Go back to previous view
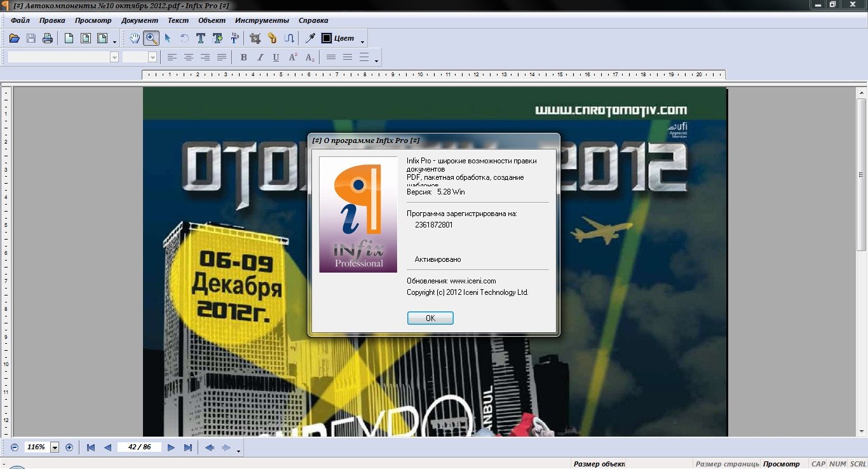The height and width of the screenshot is (469, 868). point(209,447)
